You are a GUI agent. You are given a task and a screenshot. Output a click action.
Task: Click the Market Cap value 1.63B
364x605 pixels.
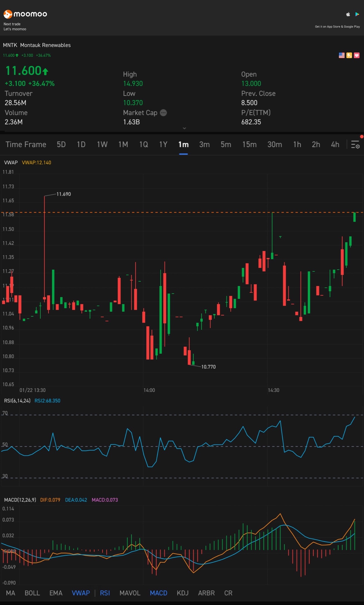pos(132,122)
